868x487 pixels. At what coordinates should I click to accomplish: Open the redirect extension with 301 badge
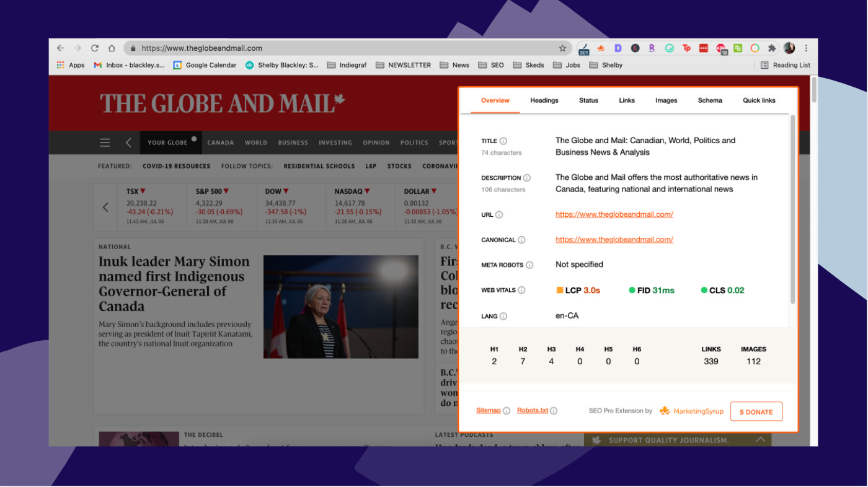[583, 48]
